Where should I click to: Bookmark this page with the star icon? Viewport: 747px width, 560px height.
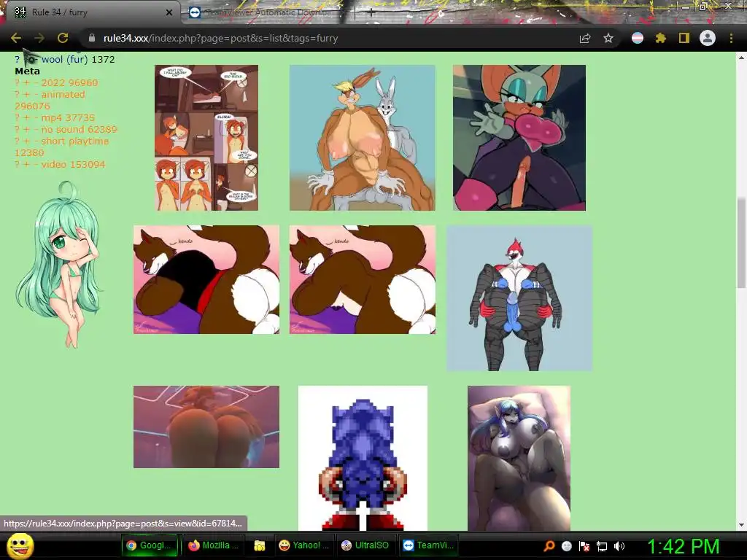point(608,38)
